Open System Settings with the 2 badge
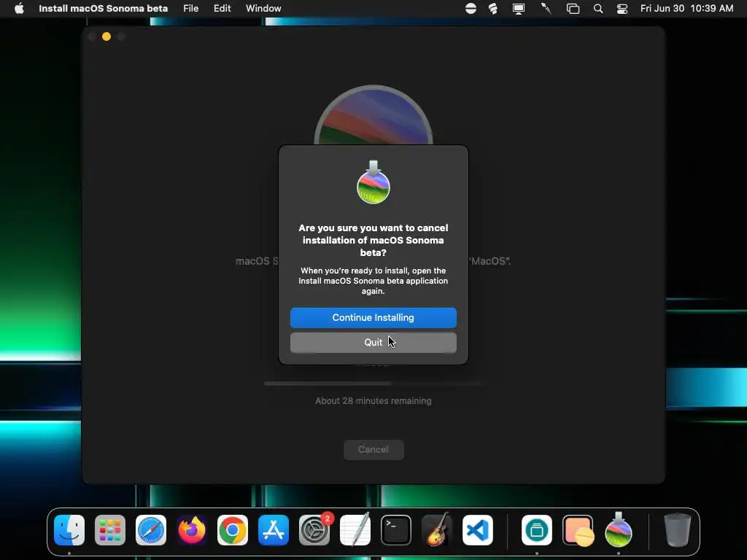The height and width of the screenshot is (560, 747). coord(314,530)
